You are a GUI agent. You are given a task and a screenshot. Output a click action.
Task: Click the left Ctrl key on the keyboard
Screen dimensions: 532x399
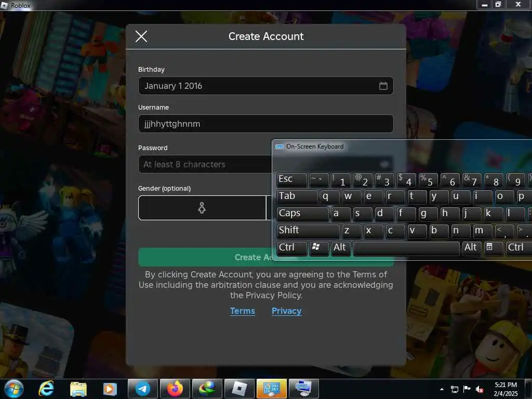(x=292, y=248)
